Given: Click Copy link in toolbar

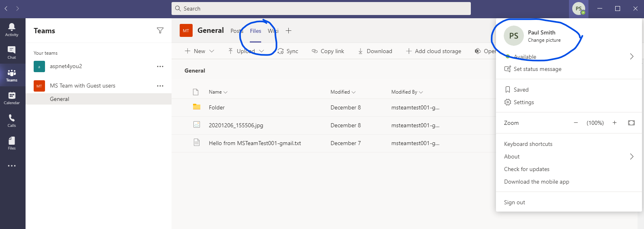Looking at the screenshot, I should point(328,51).
